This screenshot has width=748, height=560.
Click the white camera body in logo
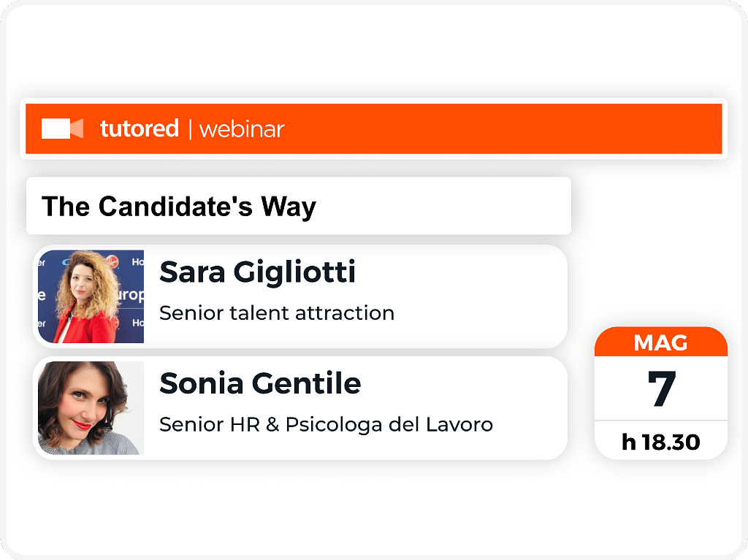point(56,129)
